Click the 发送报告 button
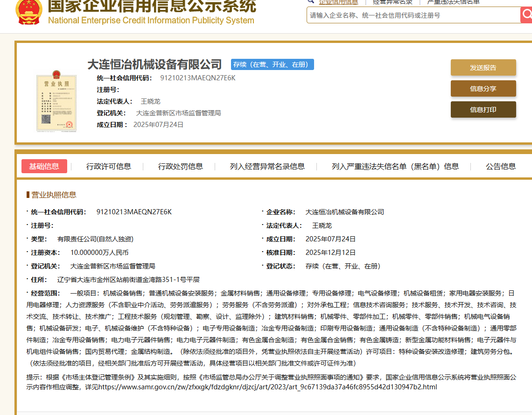 pos(483,68)
